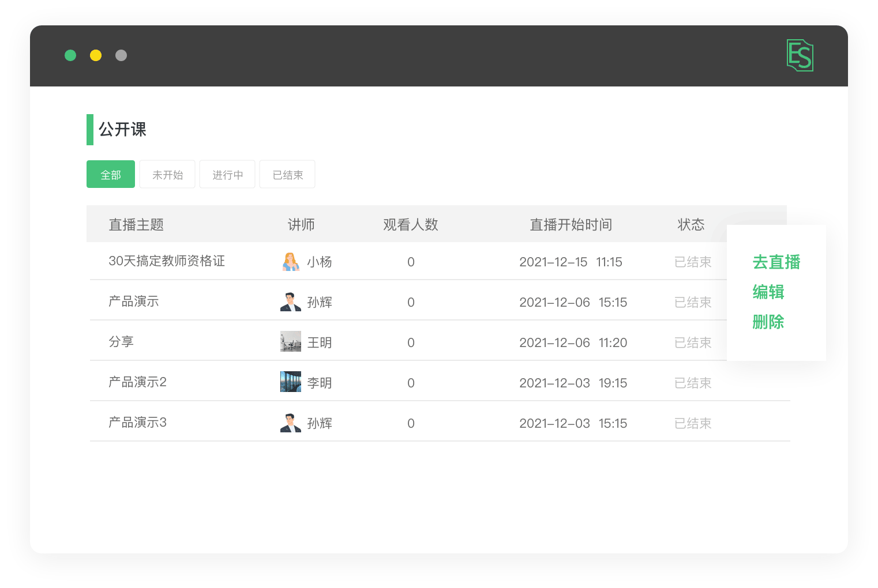Click 已结束 status for 30天搞定教师资格证

(693, 262)
